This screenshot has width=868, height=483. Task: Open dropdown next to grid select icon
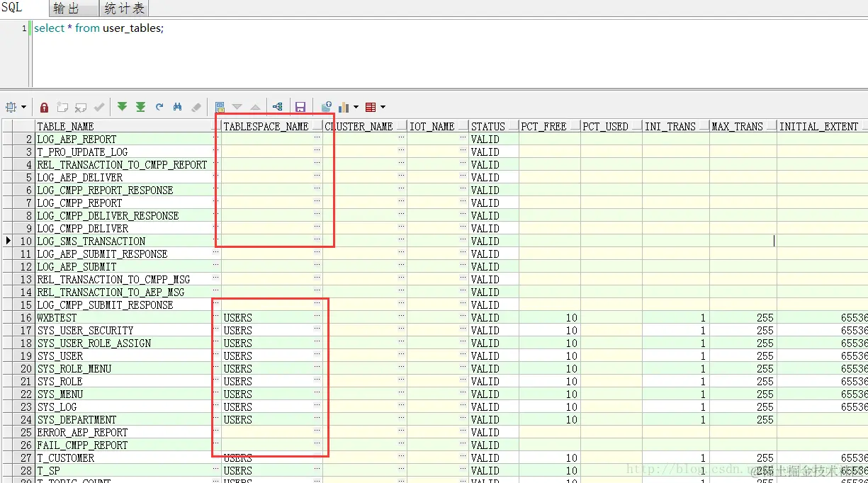pos(23,108)
